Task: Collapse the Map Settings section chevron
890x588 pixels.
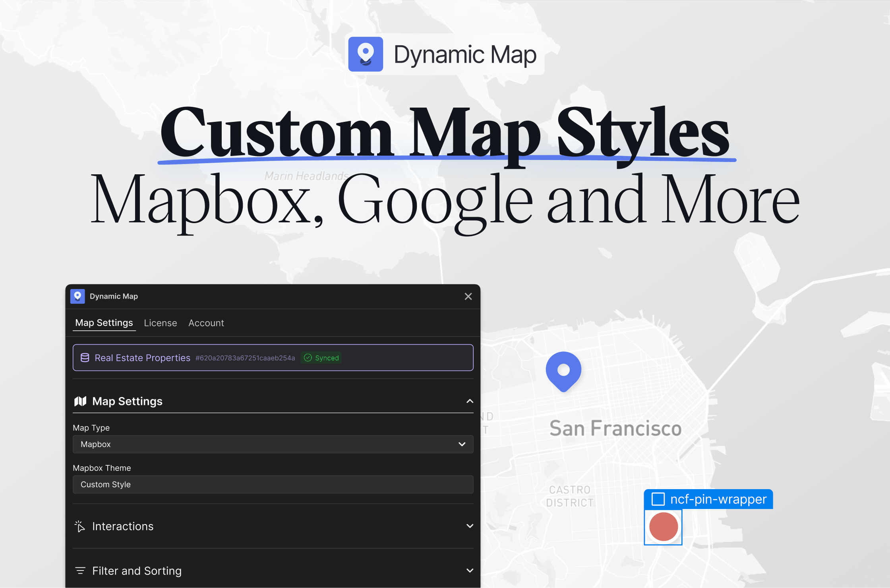Action: tap(470, 401)
